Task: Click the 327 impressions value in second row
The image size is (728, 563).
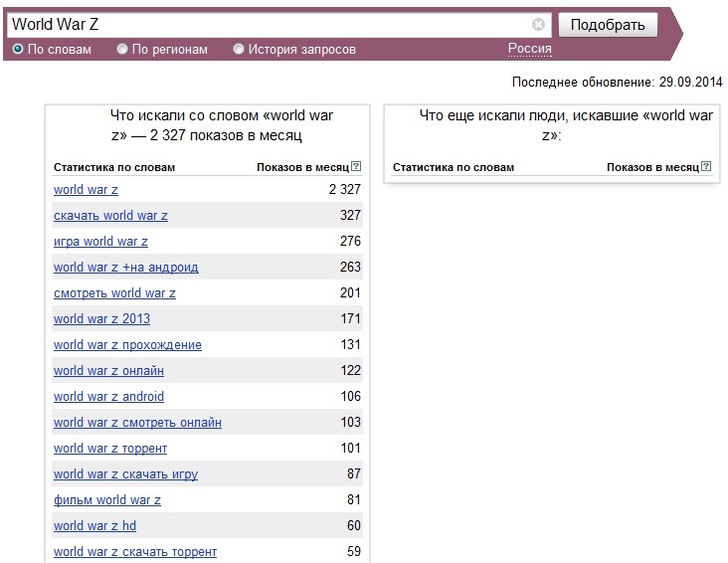Action: coord(350,215)
